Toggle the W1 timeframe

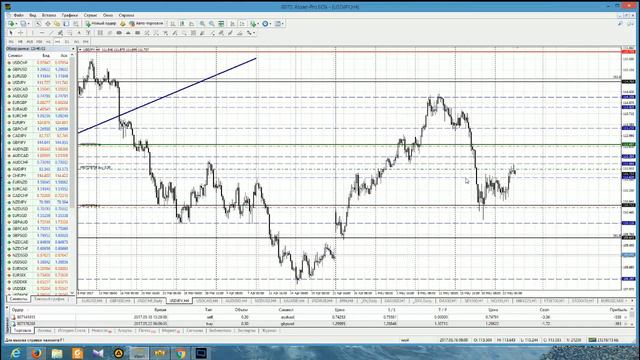pos(76,42)
